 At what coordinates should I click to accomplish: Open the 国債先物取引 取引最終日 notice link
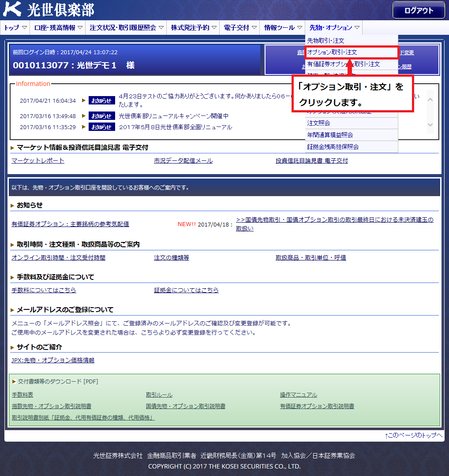click(x=335, y=224)
